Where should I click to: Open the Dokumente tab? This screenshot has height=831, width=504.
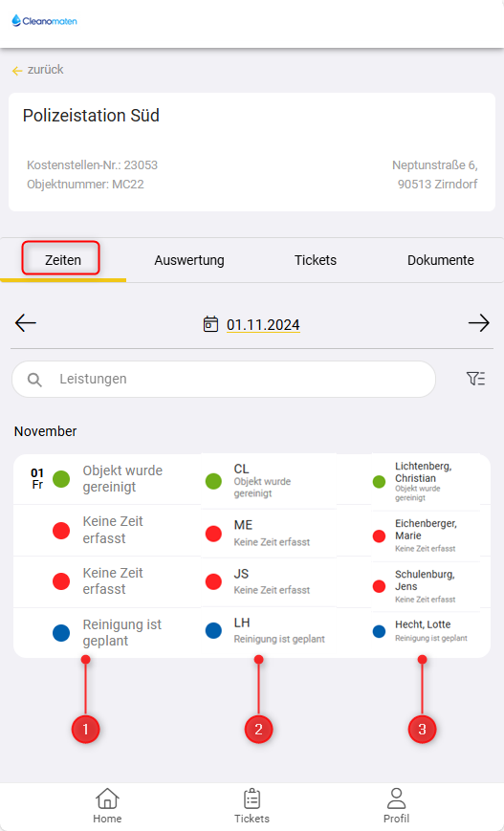pyautogui.click(x=441, y=260)
